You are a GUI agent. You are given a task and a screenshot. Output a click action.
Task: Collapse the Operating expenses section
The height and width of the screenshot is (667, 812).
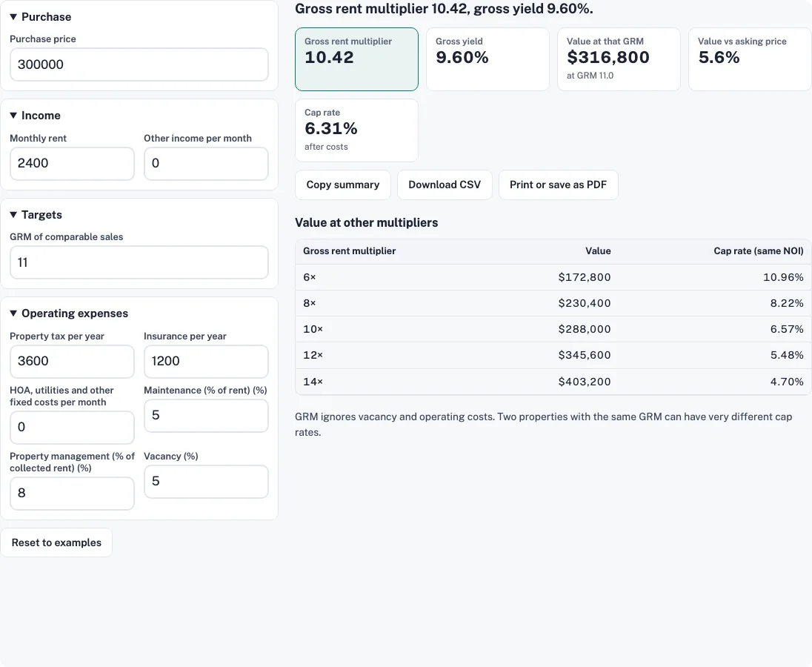[x=69, y=313]
